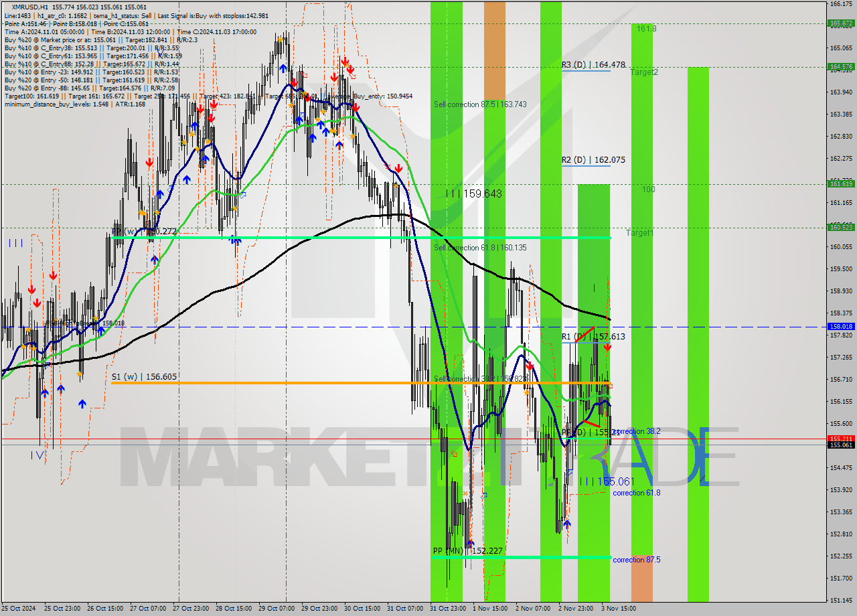Viewport: 857px width, 616px height.
Task: Click the blue III wave mark
Action: tap(16, 242)
